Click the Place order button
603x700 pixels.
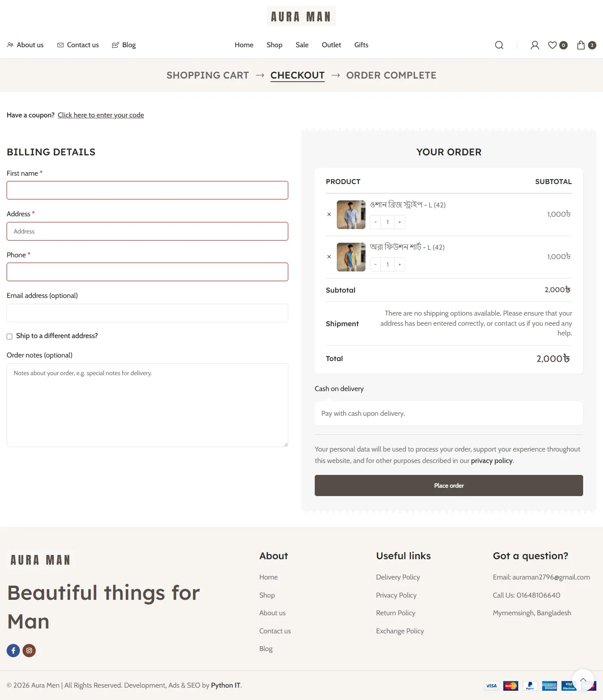[x=449, y=485]
